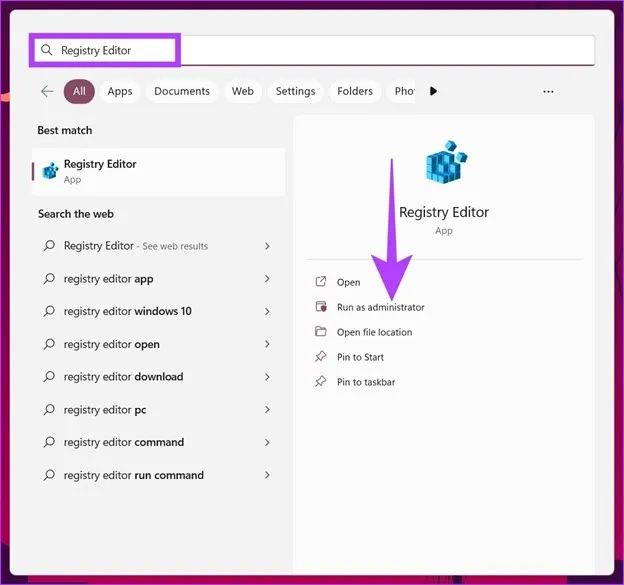
Task: Switch to the Documents filter tab
Action: [x=182, y=91]
